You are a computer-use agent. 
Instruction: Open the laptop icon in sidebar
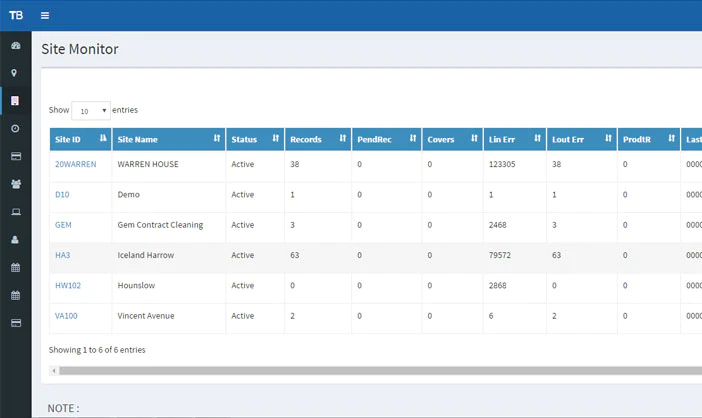pyautogui.click(x=16, y=212)
